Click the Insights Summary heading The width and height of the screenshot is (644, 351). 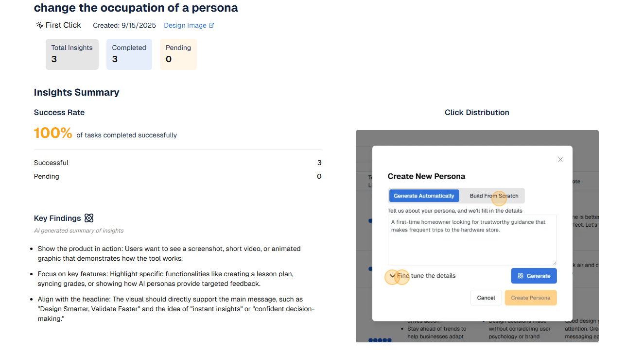(76, 92)
